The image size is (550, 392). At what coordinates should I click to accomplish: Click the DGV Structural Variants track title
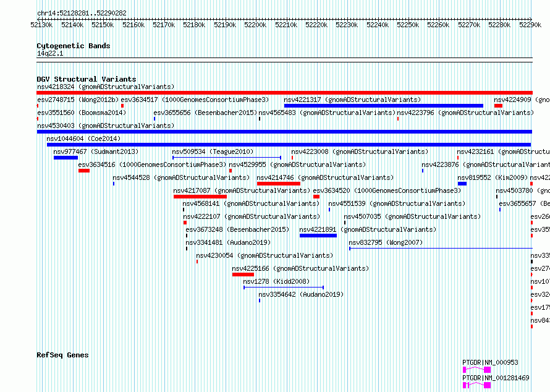[x=87, y=79]
